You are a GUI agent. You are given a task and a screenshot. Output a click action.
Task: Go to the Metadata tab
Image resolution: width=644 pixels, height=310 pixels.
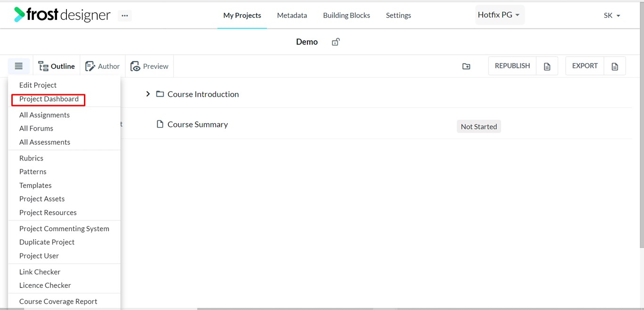[x=292, y=16]
